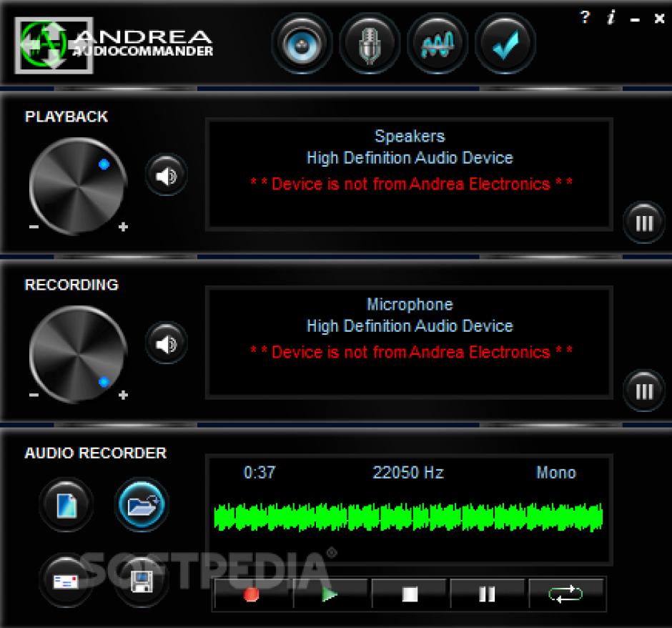The width and height of the screenshot is (672, 628).
Task: Save recording with floppy disk icon
Action: (142, 582)
